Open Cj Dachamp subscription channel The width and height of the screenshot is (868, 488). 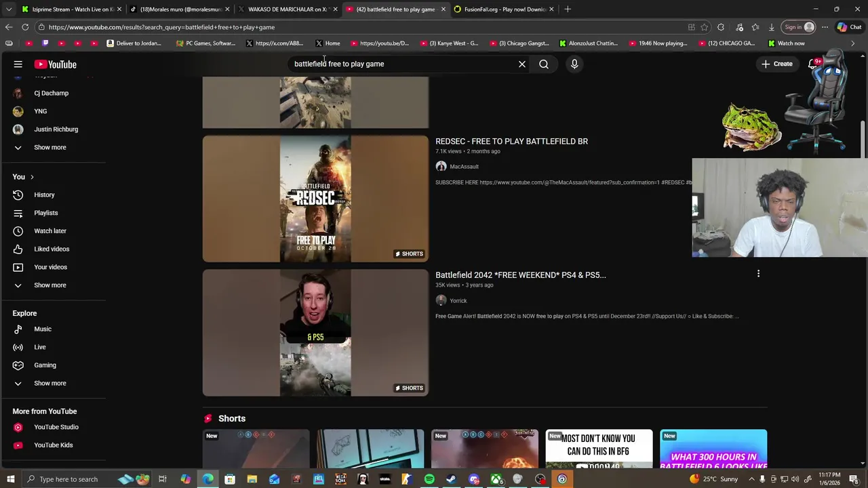tap(53, 93)
